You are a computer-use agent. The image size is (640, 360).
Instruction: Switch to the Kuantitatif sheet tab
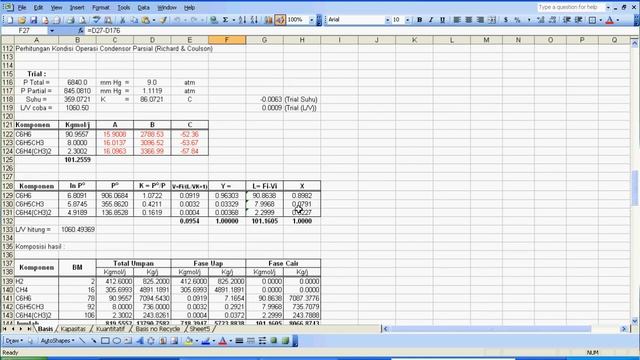point(110,329)
